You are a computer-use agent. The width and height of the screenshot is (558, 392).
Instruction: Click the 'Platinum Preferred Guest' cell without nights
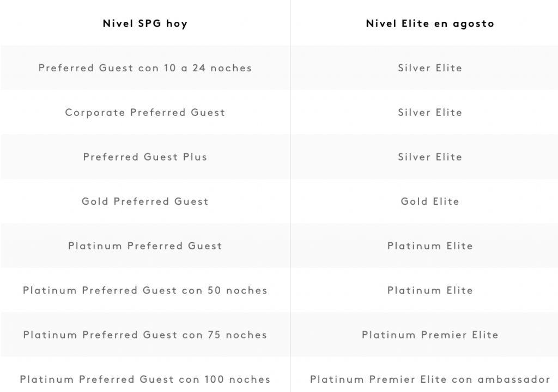145,246
